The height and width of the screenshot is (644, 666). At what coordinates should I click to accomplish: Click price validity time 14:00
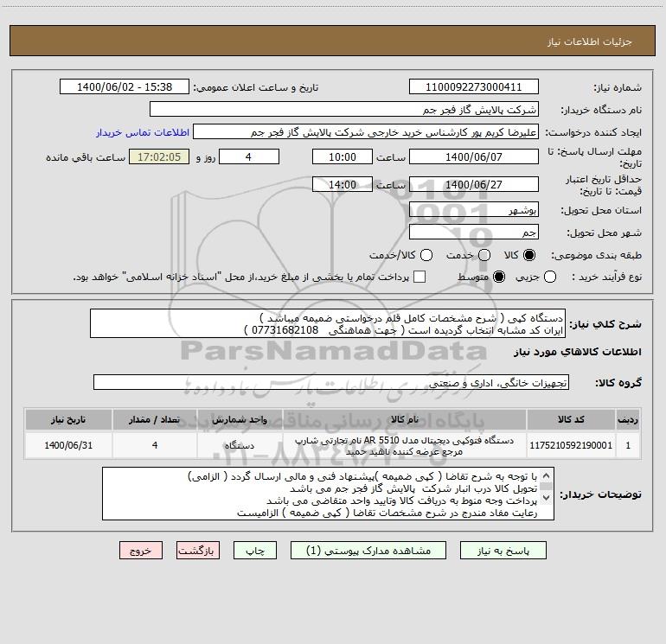pos(343,184)
